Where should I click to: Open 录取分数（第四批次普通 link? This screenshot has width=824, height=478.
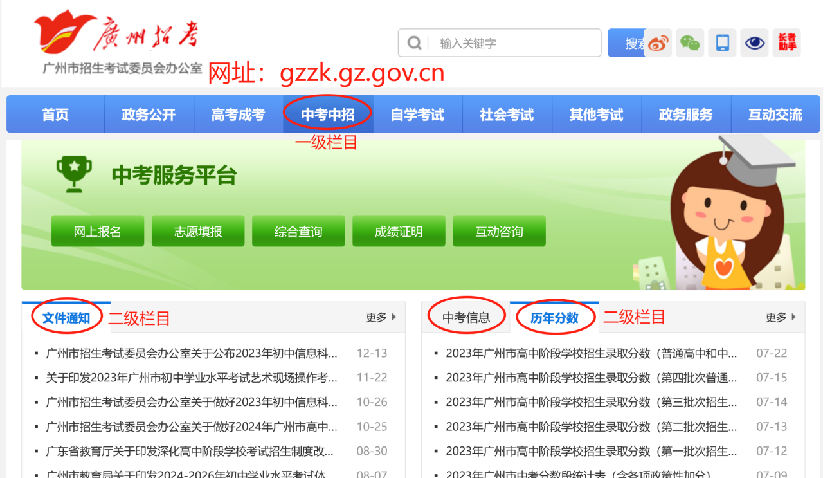591,377
